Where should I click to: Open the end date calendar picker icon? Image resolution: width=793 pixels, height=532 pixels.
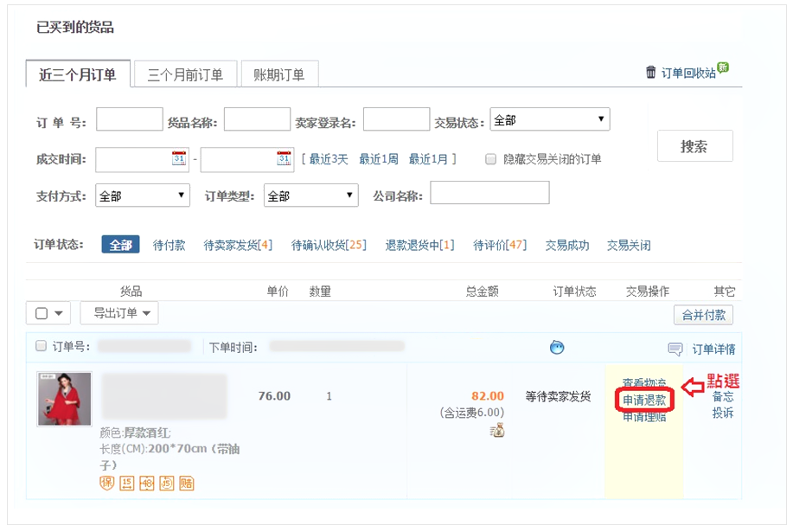[x=284, y=158]
